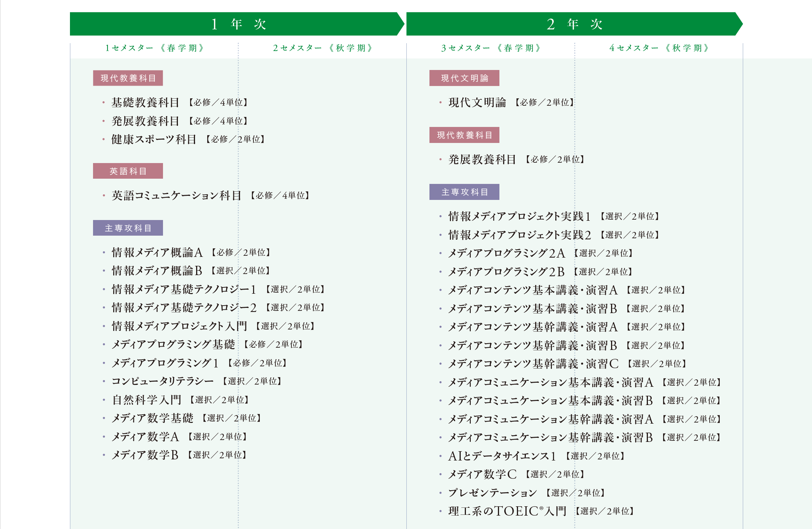
Task: Select the 情報メディア概論A course
Action: [x=191, y=252]
